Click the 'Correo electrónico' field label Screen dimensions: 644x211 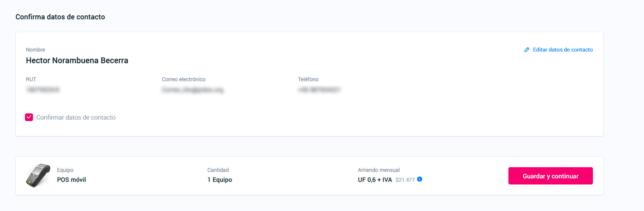[184, 80]
